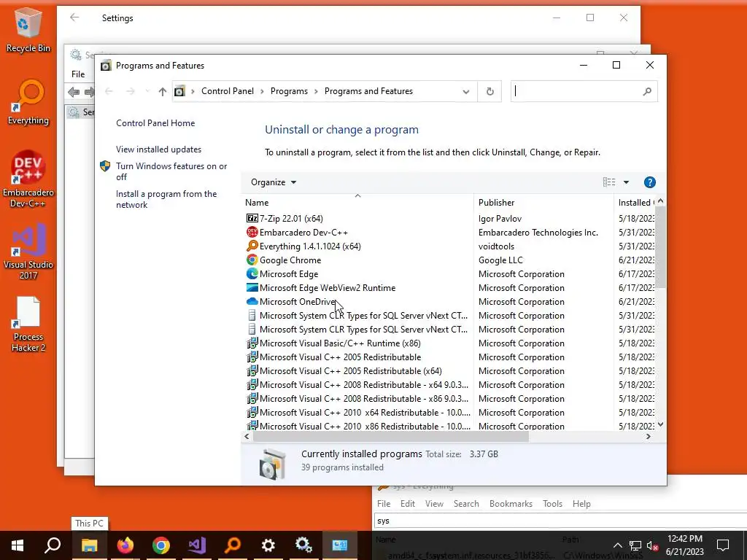
Task: Click the Microsoft OneDrive cloud icon
Action: pyautogui.click(x=252, y=301)
